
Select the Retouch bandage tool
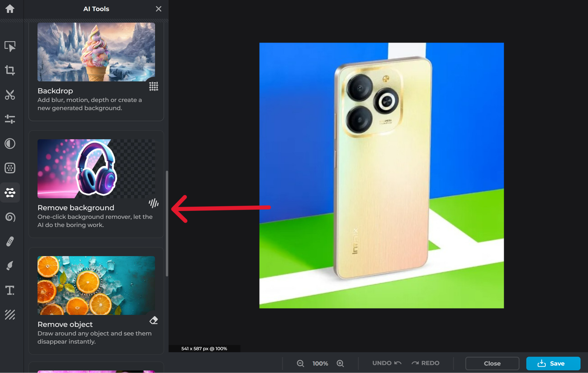pos(10,242)
